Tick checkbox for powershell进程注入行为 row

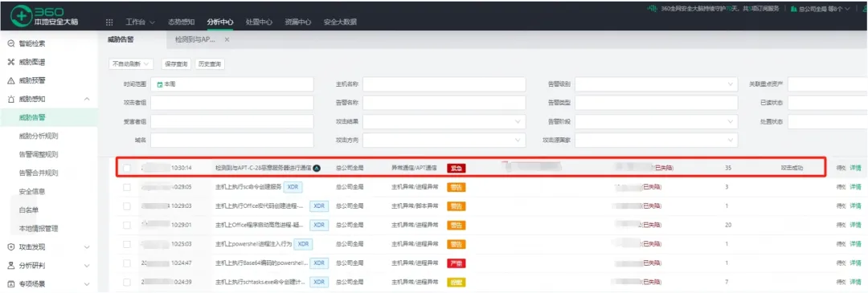click(x=127, y=244)
